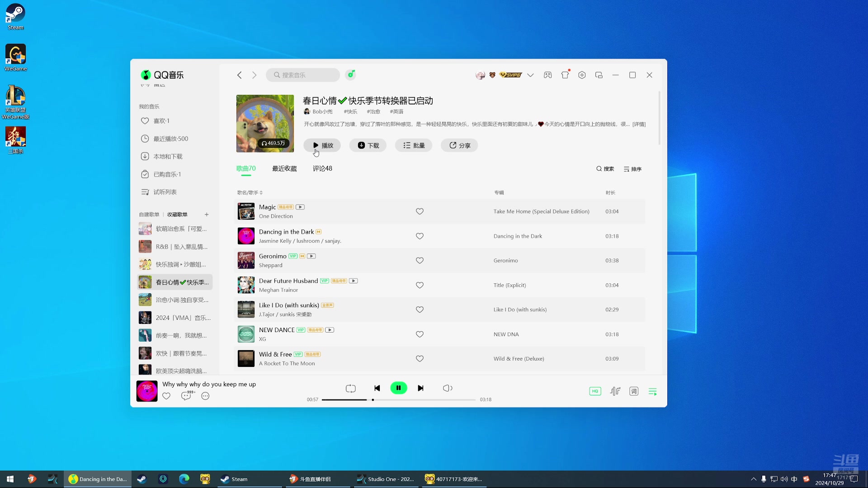Select the 歌曲70 tab

point(246,169)
